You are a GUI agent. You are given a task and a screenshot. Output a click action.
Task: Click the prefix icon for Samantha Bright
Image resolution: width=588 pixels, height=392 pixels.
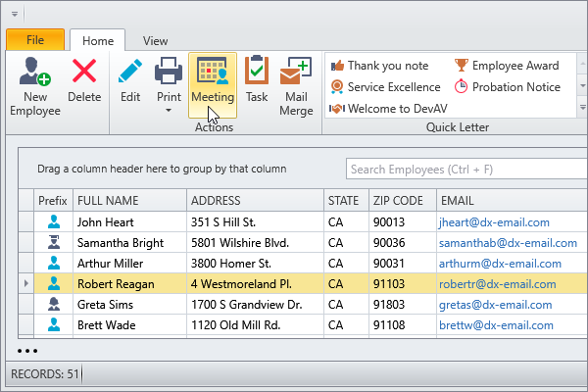pos(53,242)
